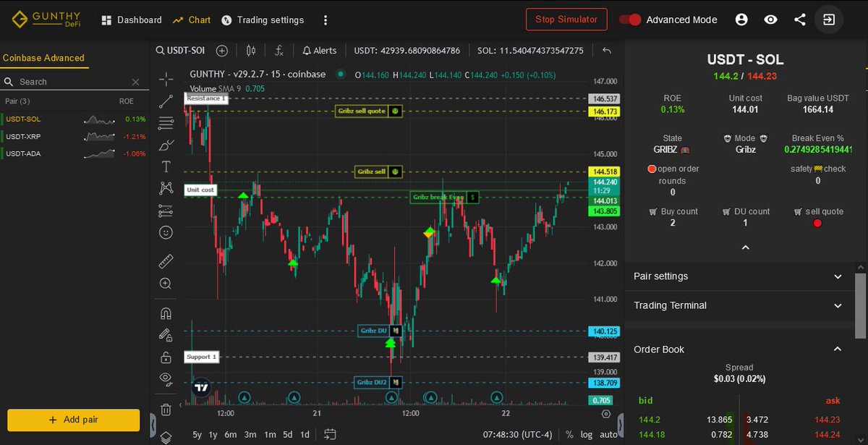Image resolution: width=868 pixels, height=445 pixels.
Task: Toggle the Advanced Mode switch
Action: click(x=629, y=20)
